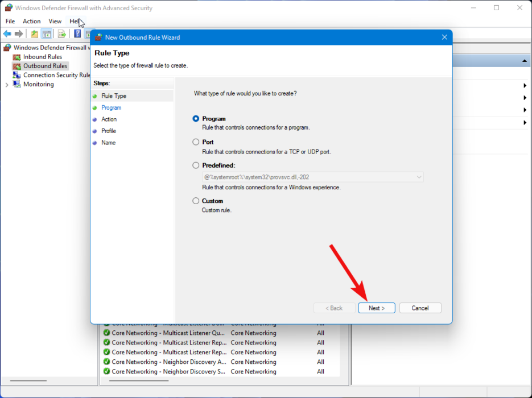Click the Export List toolbar icon
The width and height of the screenshot is (532, 398).
(62, 34)
